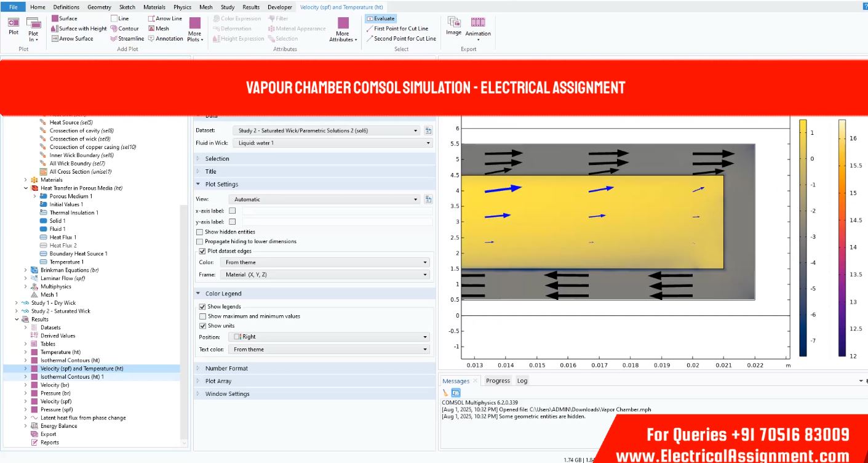Add an Arrow Line plot
868x463 pixels.
coord(165,18)
